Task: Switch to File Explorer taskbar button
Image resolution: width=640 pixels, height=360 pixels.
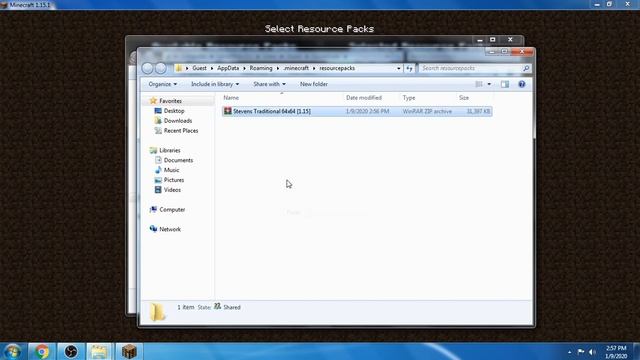Action: click(99, 351)
